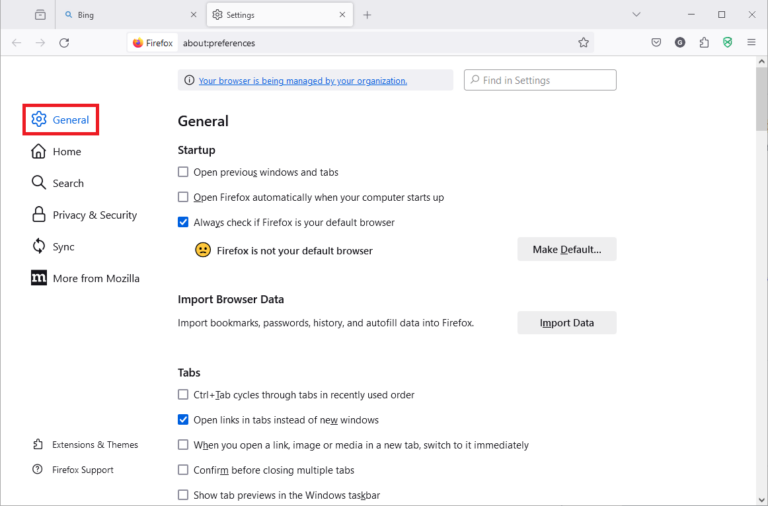Click the Tabs section heading
Screen dimensions: 768x506
pyautogui.click(x=189, y=373)
